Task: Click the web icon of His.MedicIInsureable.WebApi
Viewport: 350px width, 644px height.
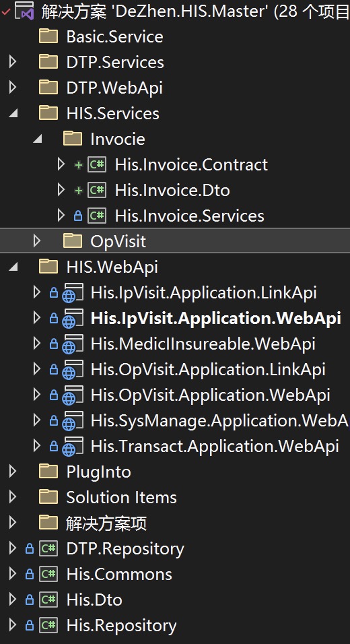Action: click(x=72, y=344)
